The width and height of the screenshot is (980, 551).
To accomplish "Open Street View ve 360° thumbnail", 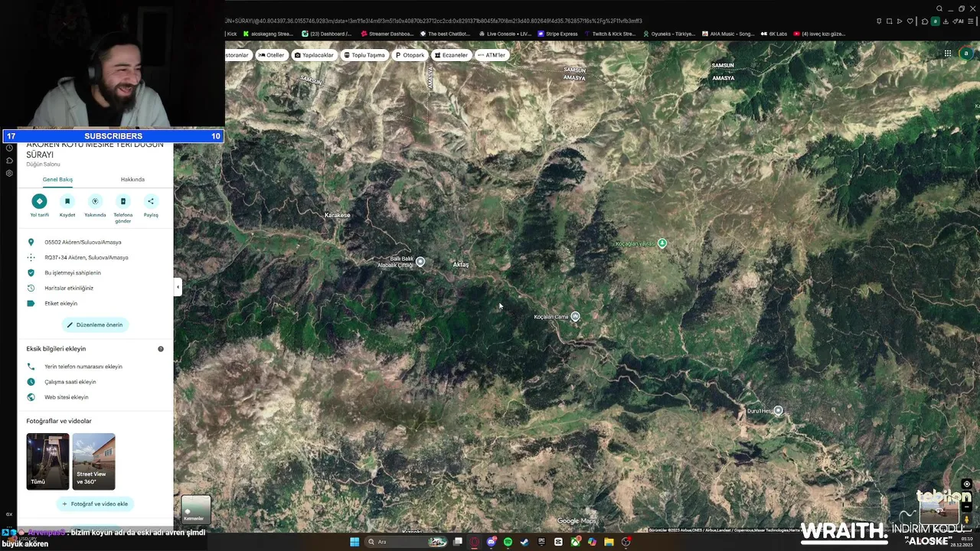I will [x=94, y=461].
